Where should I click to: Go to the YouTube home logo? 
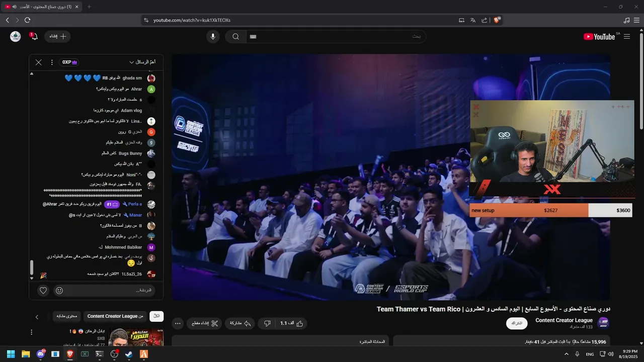point(599,36)
